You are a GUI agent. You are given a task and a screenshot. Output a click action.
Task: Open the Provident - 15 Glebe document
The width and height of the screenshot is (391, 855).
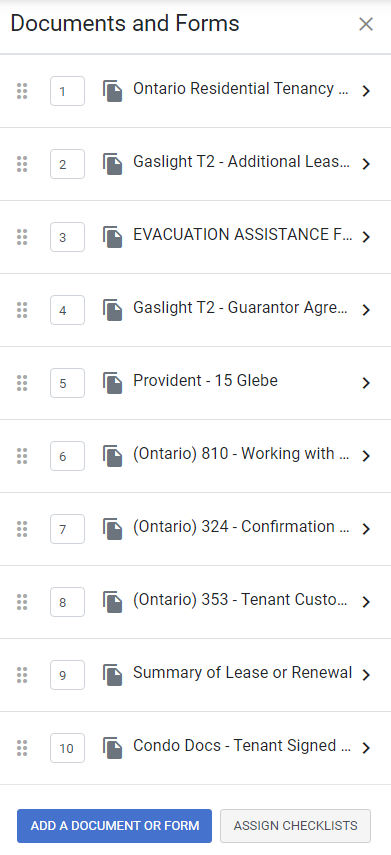click(x=206, y=381)
